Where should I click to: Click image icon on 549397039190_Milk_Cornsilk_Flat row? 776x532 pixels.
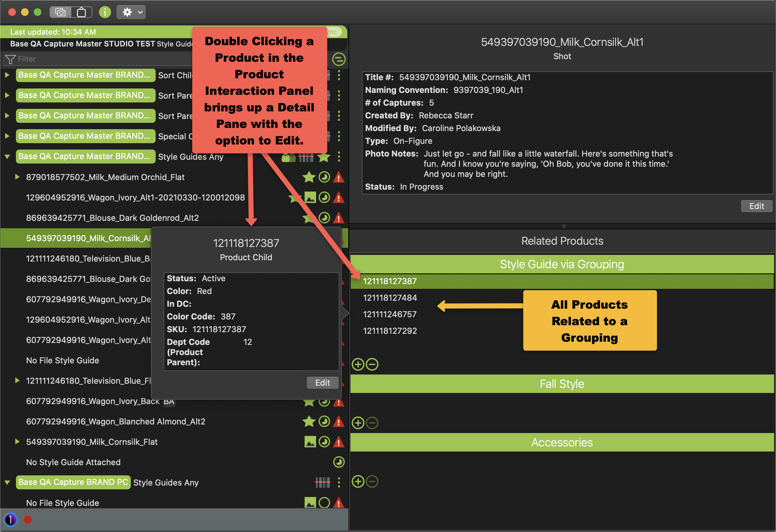click(x=310, y=442)
